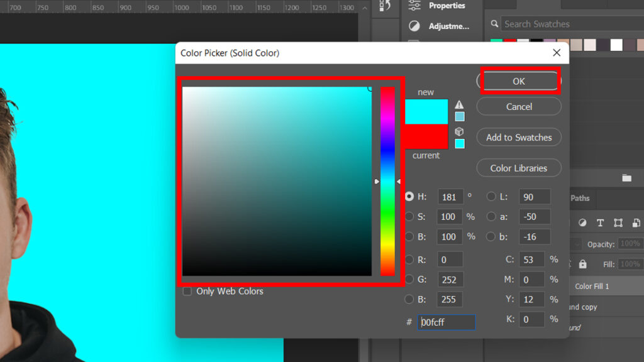Click the type layer filter icon

pos(600,222)
